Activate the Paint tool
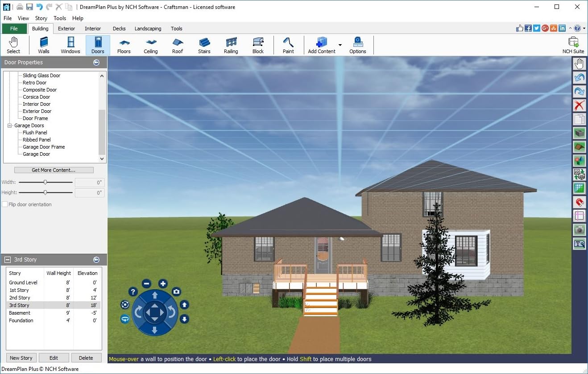588x374 pixels. click(x=288, y=45)
